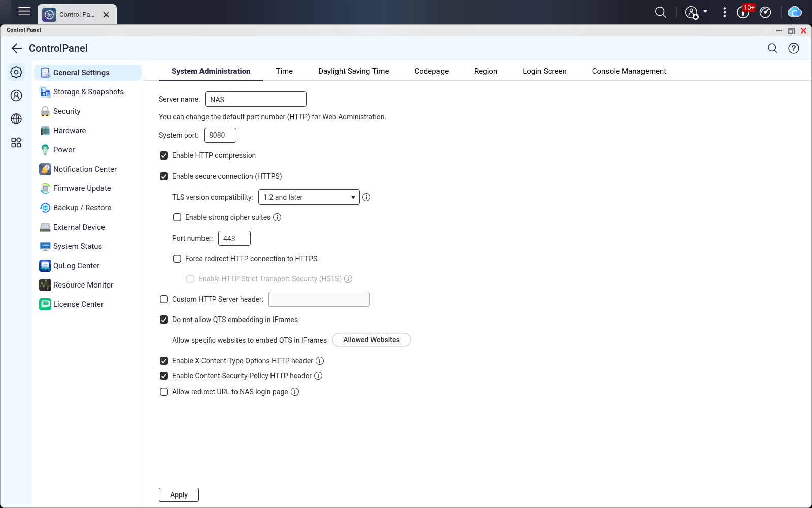
Task: Switch to the Time tab
Action: [x=284, y=71]
